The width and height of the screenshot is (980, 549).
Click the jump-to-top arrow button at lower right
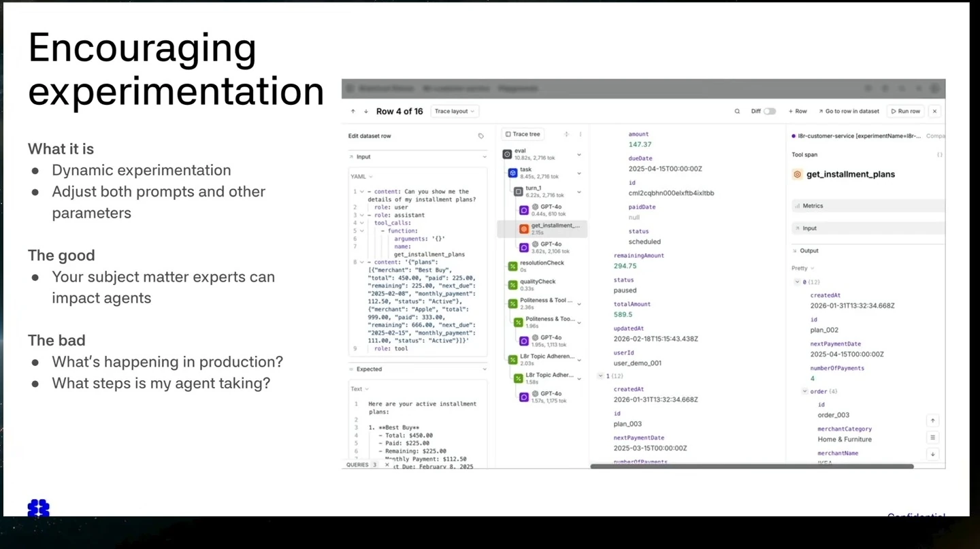point(933,421)
